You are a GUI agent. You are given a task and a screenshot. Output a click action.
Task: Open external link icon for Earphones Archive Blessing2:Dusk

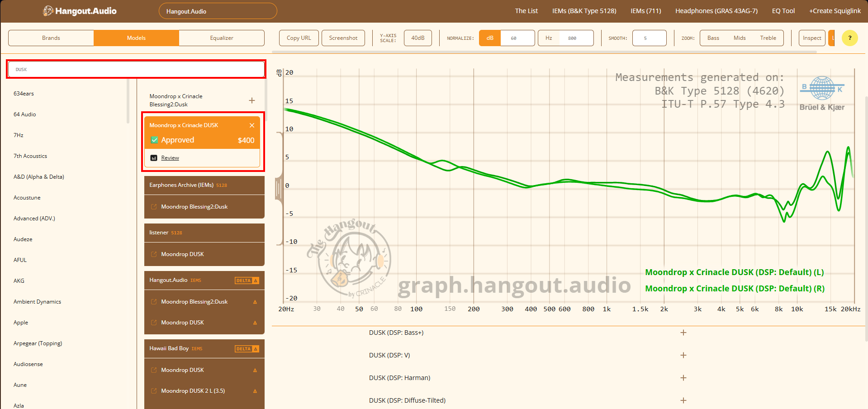coord(154,207)
